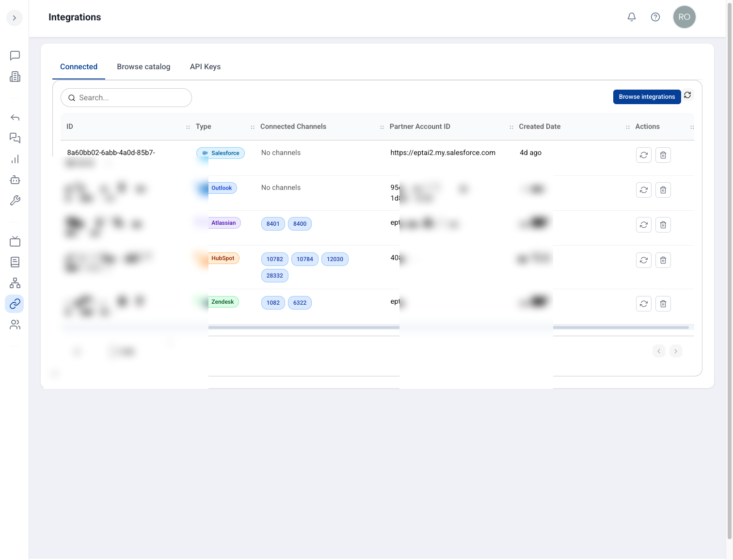The height and width of the screenshot is (560, 733).
Task: Open the chat message icon in sidebar
Action: click(15, 56)
